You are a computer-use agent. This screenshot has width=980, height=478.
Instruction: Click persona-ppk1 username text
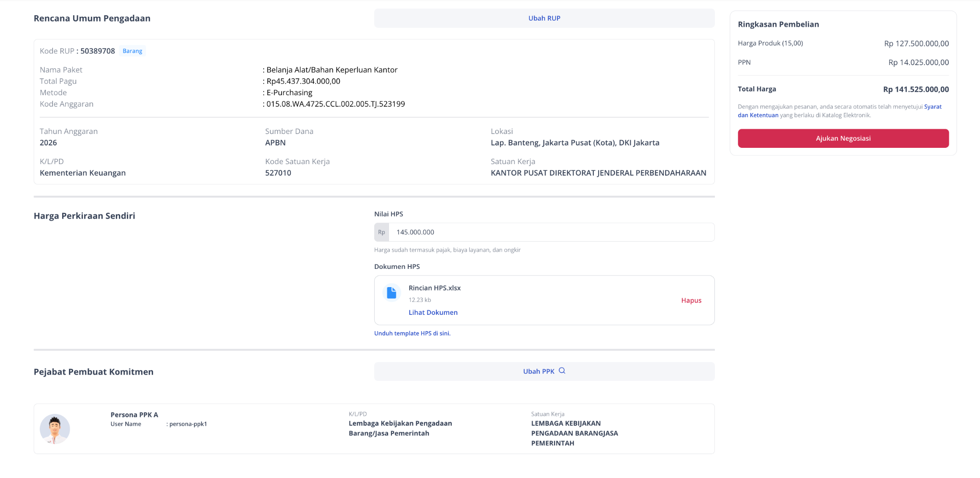pyautogui.click(x=188, y=424)
